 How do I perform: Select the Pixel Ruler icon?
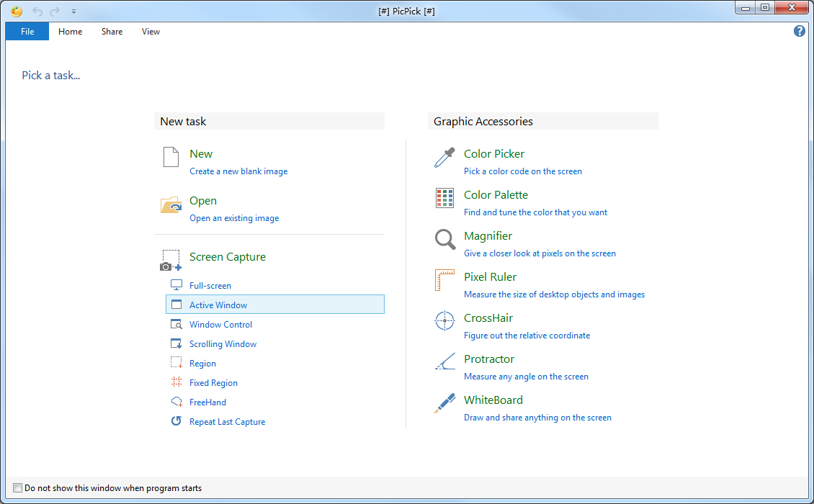click(444, 280)
